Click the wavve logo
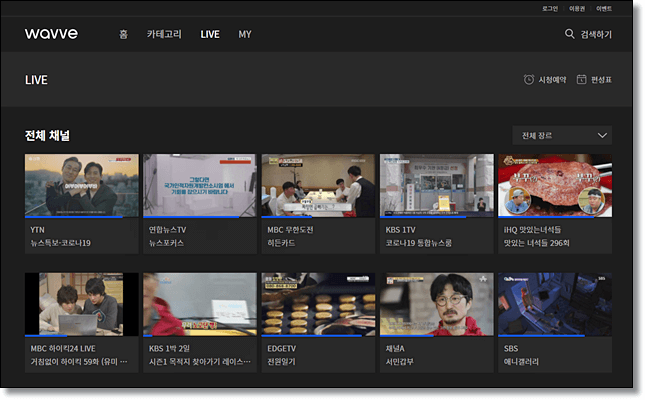This screenshot has height=400, width=645. pyautogui.click(x=51, y=33)
